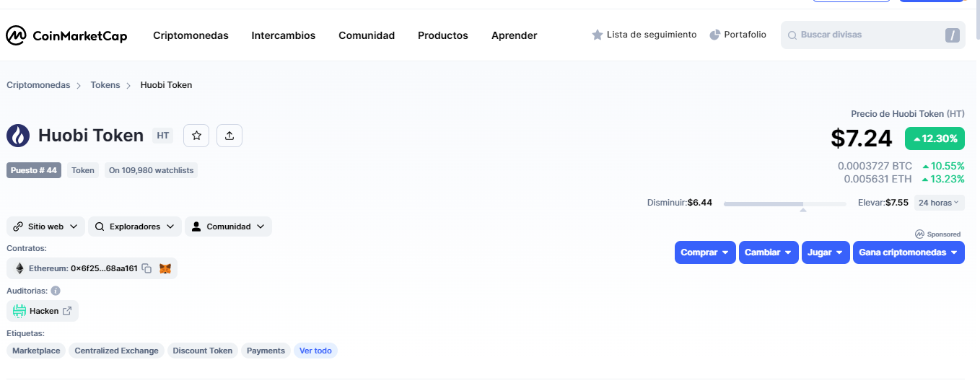Click the Ethereum diamond icon in contract
980x383 pixels.
(x=19, y=268)
